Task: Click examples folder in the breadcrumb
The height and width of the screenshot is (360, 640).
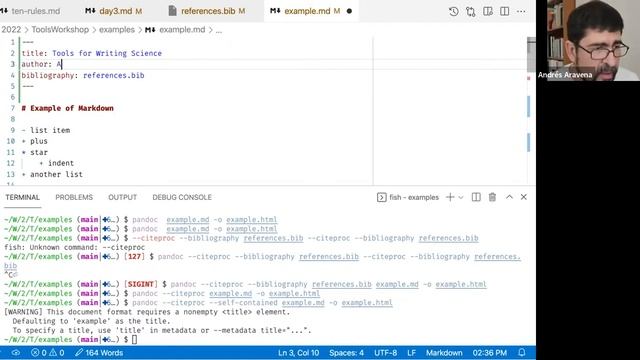Action: coord(117,29)
